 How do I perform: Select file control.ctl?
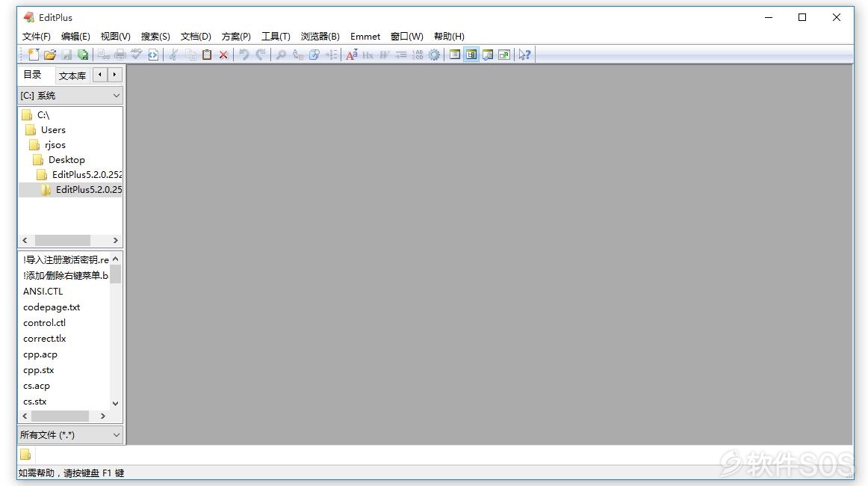point(44,322)
